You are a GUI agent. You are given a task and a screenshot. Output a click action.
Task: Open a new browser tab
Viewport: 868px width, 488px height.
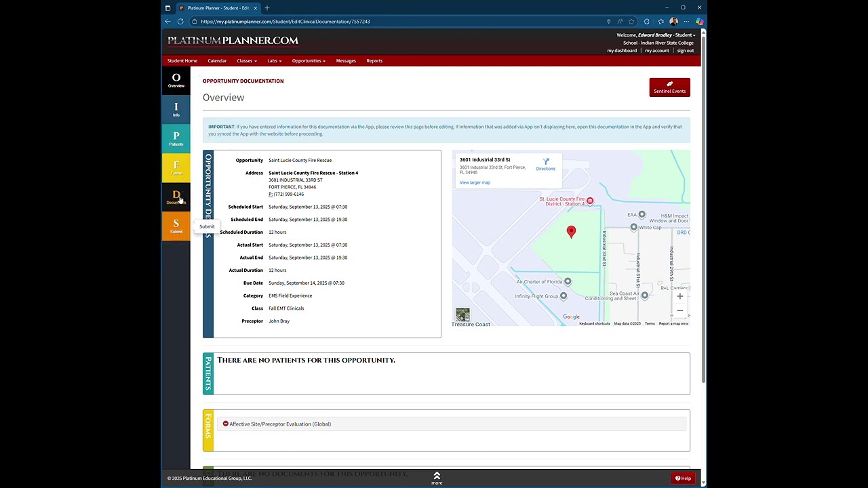click(x=267, y=8)
